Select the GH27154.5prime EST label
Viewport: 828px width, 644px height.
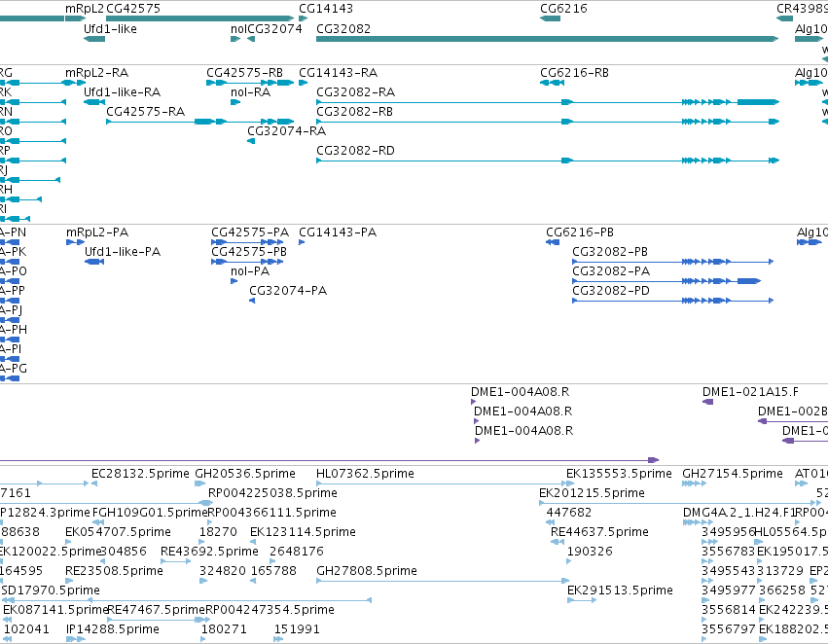tap(733, 474)
